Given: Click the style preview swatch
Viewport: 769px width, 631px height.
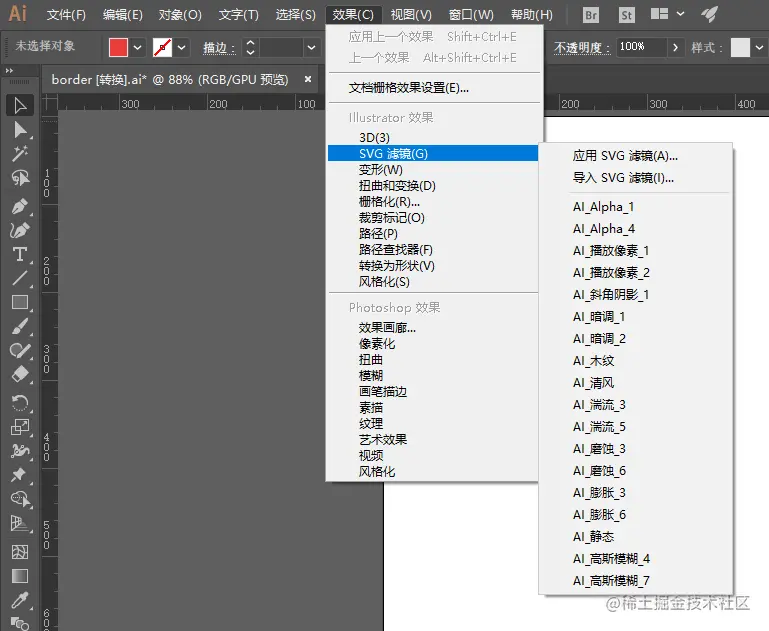Looking at the screenshot, I should coord(740,48).
